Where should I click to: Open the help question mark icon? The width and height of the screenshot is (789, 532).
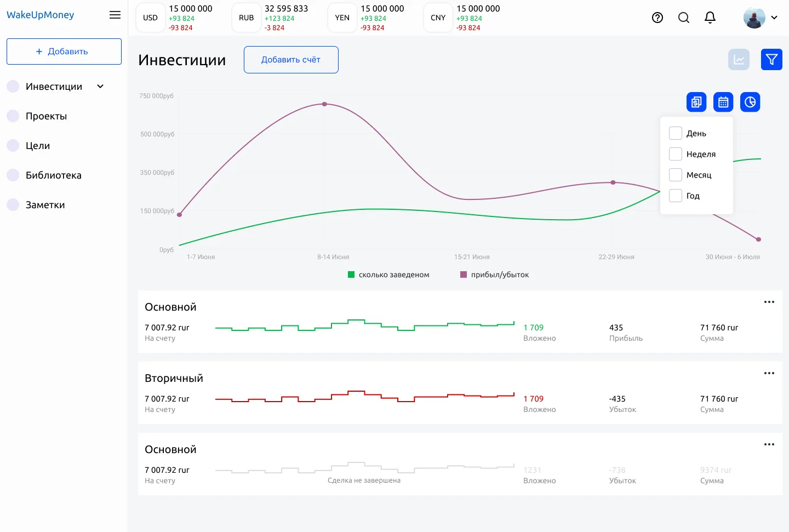click(x=658, y=18)
